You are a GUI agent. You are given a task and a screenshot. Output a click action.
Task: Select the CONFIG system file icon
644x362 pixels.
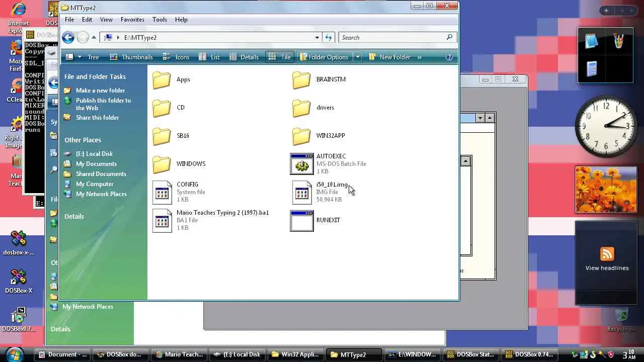[x=162, y=193]
